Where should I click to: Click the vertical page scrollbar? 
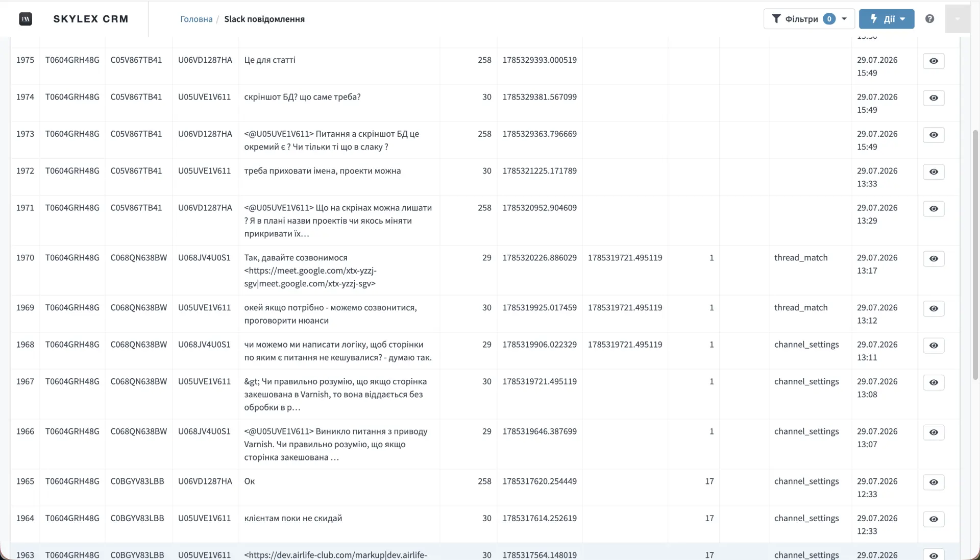click(x=975, y=255)
